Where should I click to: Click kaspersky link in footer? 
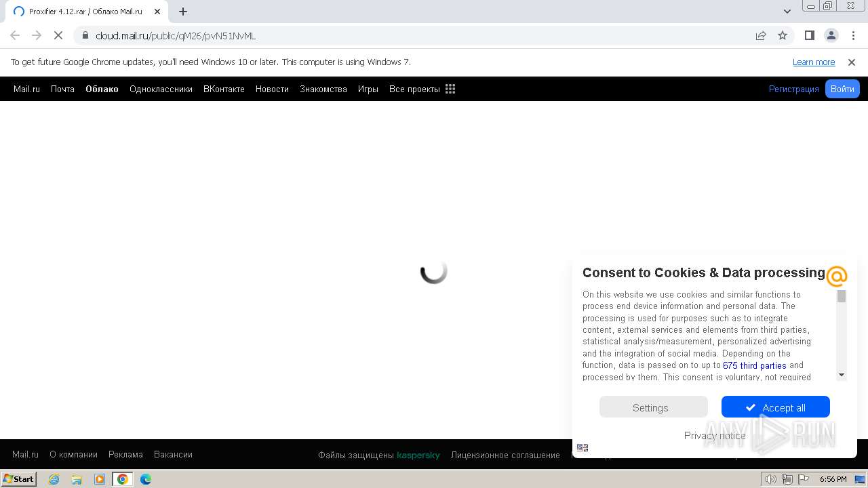(418, 455)
